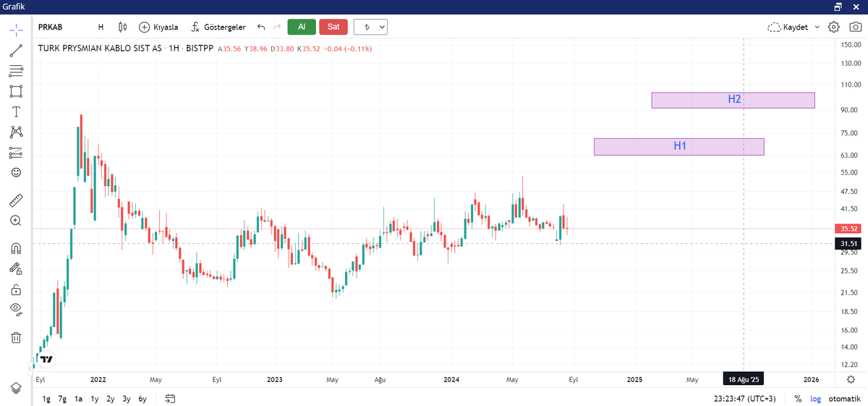Screen dimensions: 868x406
Task: Take a chart snapshot with camera icon
Action: coord(855,27)
